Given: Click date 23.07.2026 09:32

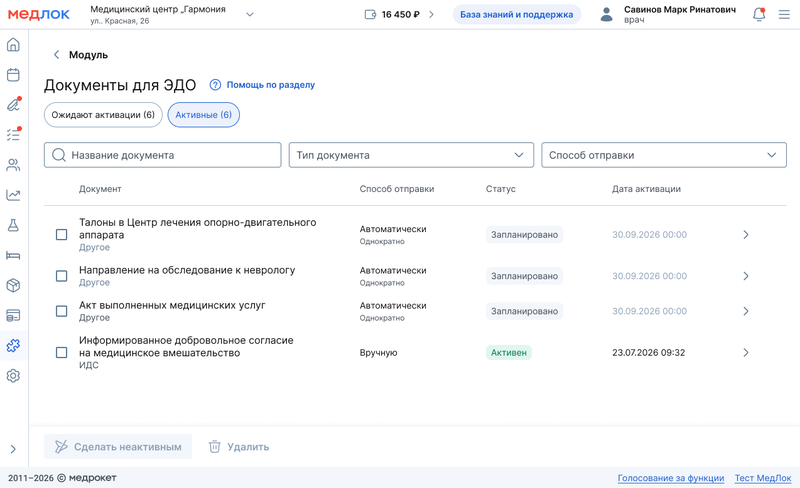Looking at the screenshot, I should (648, 352).
